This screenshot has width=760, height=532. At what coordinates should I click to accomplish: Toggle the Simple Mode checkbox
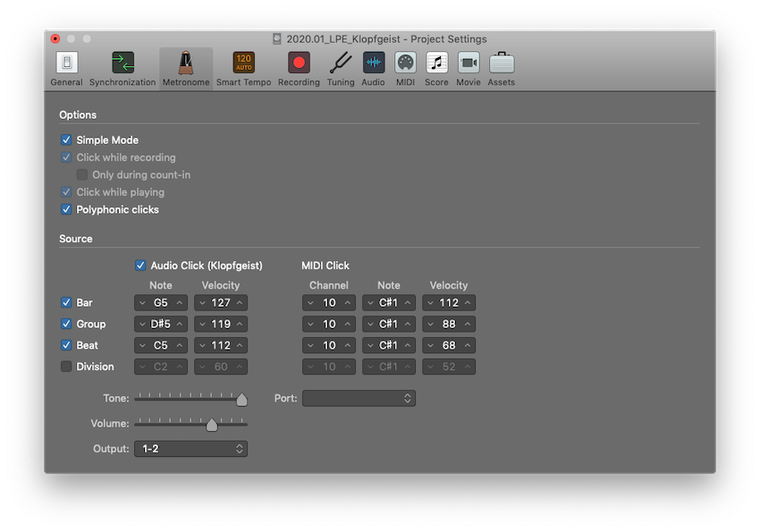tap(66, 140)
